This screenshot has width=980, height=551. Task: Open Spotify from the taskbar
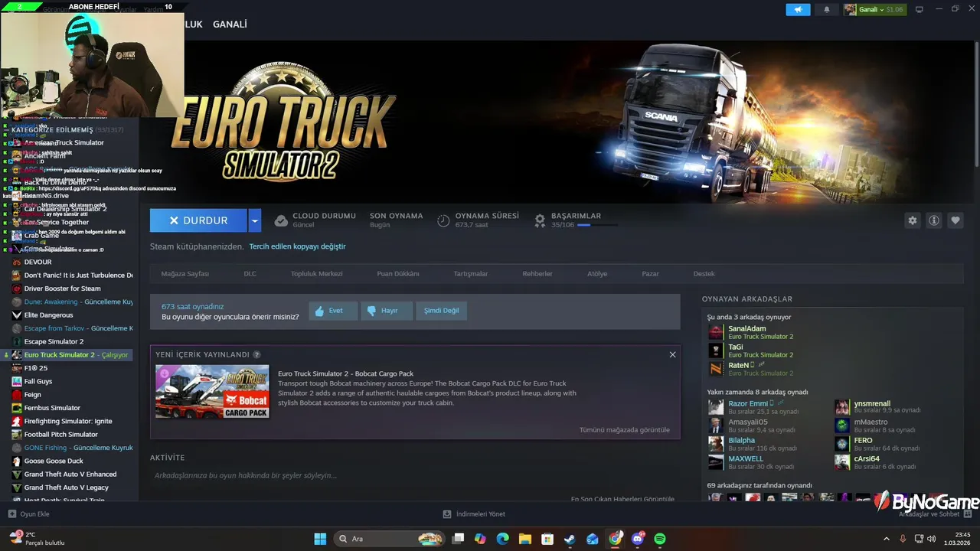pyautogui.click(x=660, y=539)
